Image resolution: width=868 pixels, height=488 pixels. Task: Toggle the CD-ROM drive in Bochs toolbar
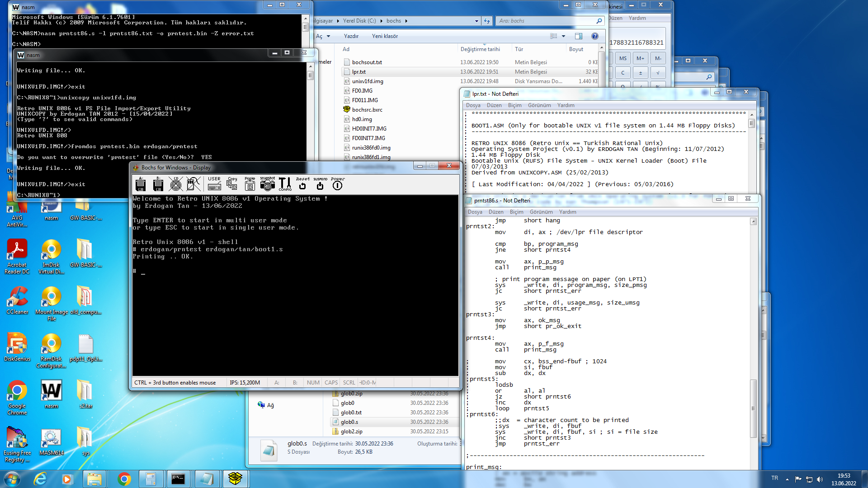pyautogui.click(x=175, y=184)
